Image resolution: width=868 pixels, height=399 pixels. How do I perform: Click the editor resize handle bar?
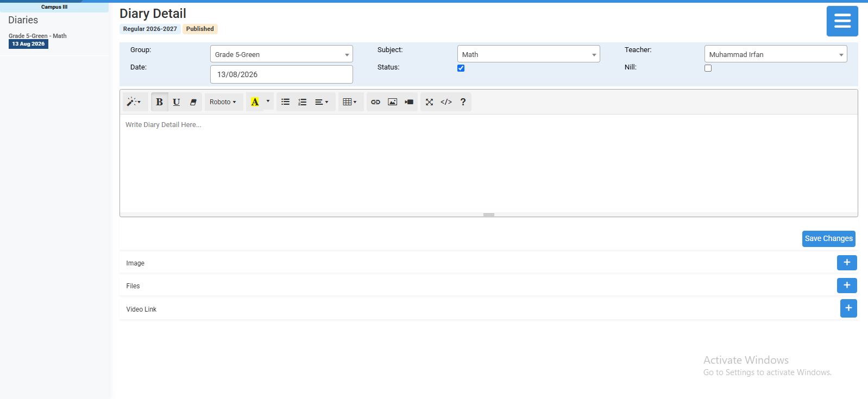coord(489,214)
